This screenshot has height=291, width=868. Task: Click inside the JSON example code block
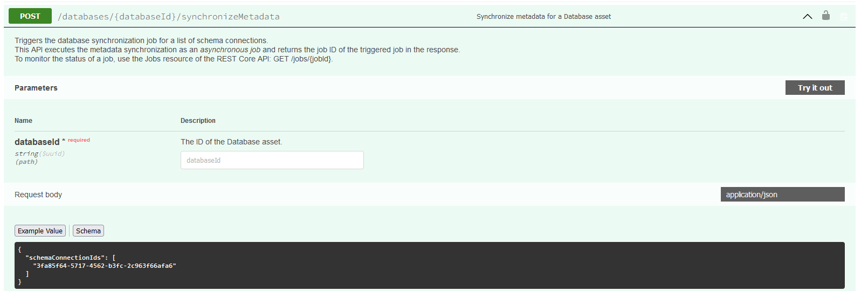[x=430, y=265]
